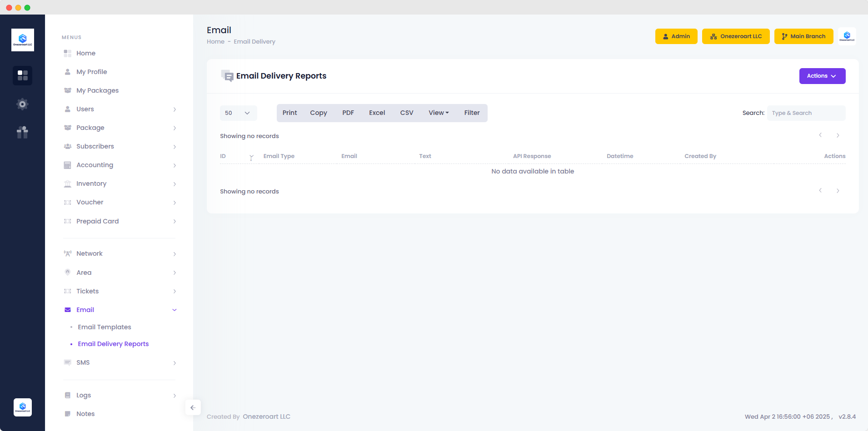Export table as PDF
This screenshot has height=431, width=868.
(x=348, y=113)
